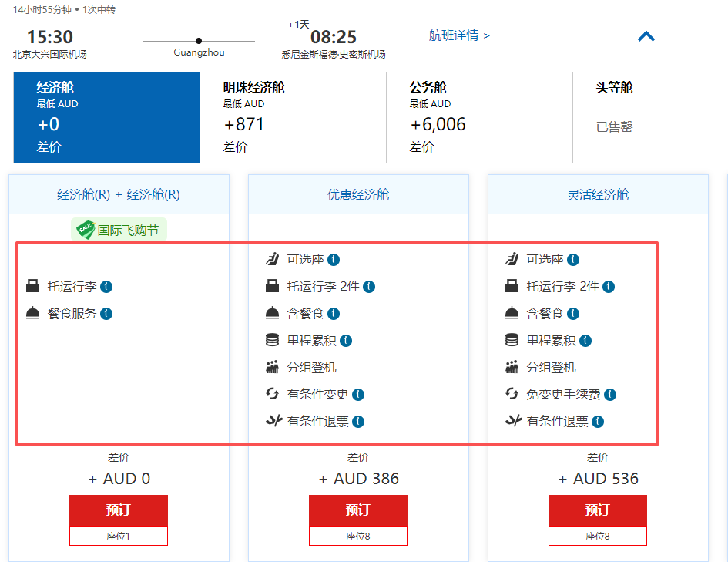
Task: Switch to 公务舱 cabin tab
Action: point(479,117)
